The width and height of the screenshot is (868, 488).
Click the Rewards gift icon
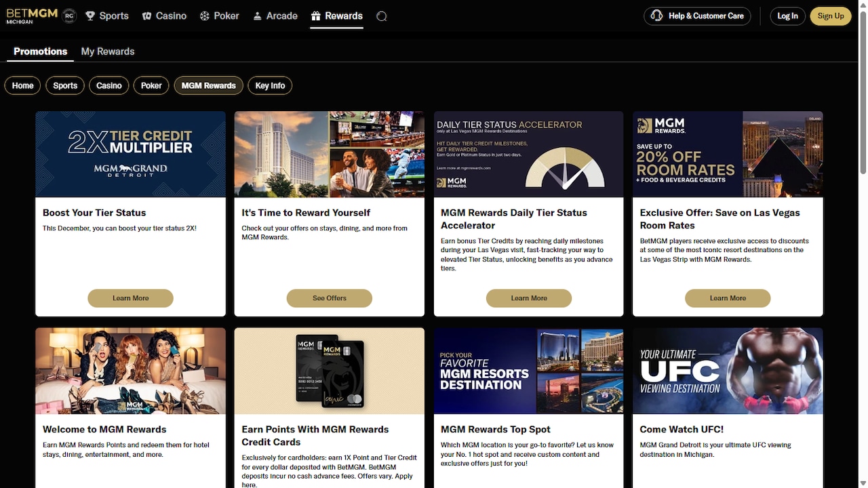(x=317, y=16)
